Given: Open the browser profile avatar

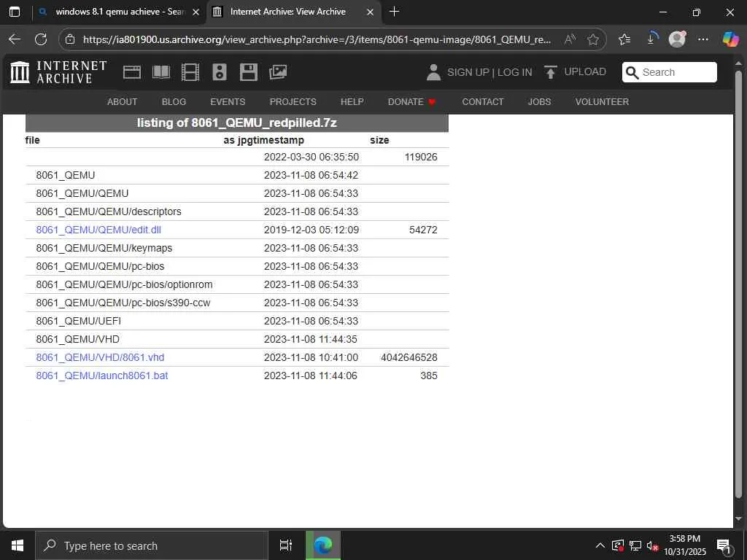Looking at the screenshot, I should tap(677, 39).
